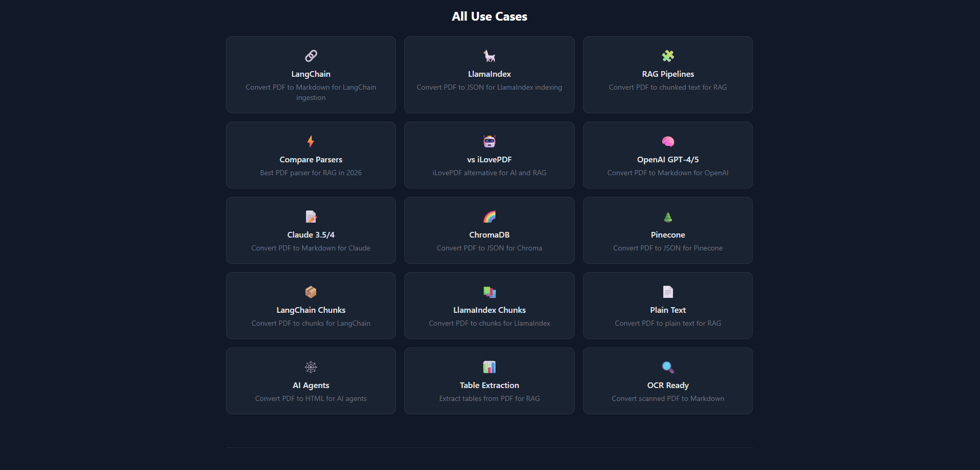Viewport: 980px width, 470px height.
Task: Click 'Extract tables from PDF for RAG'
Action: [x=489, y=399]
